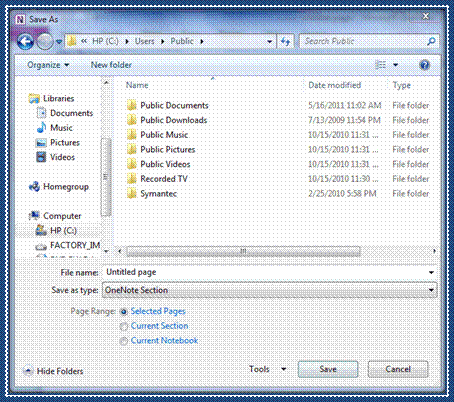Image resolution: width=454 pixels, height=402 pixels.
Task: Click the Public Downloads folder icon
Action: tap(132, 120)
